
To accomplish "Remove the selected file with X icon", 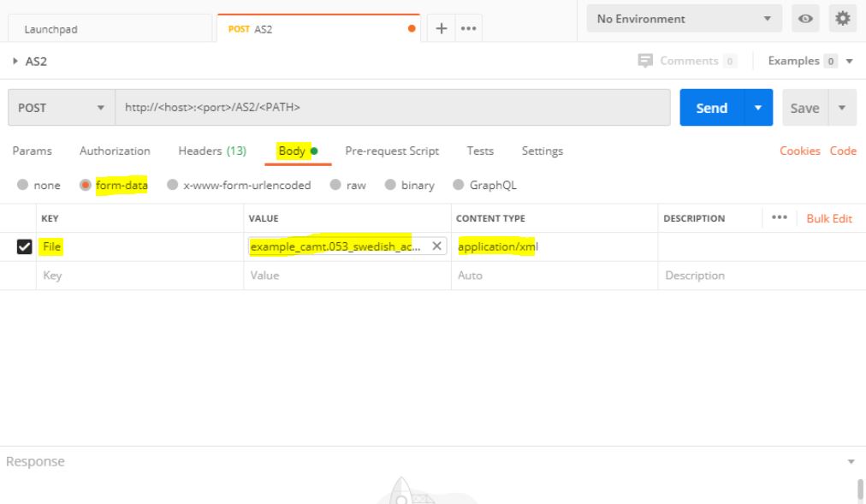I will pyautogui.click(x=436, y=246).
